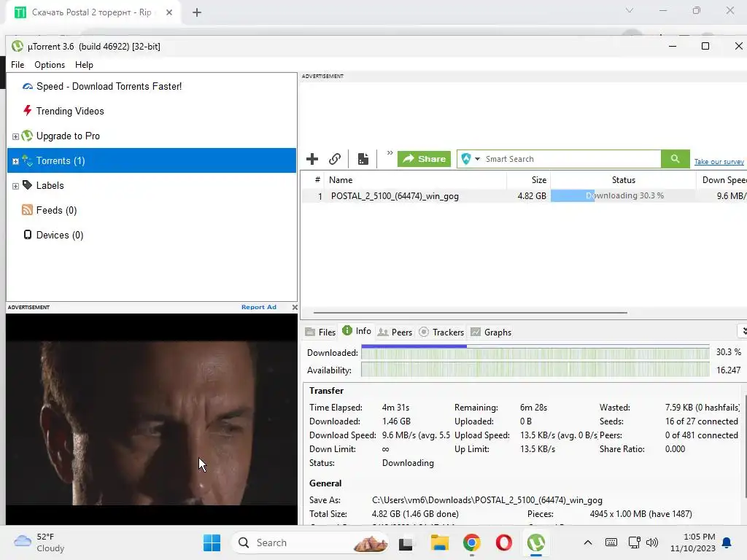The height and width of the screenshot is (560, 747).
Task: Show hidden system tray icons
Action: (x=588, y=542)
